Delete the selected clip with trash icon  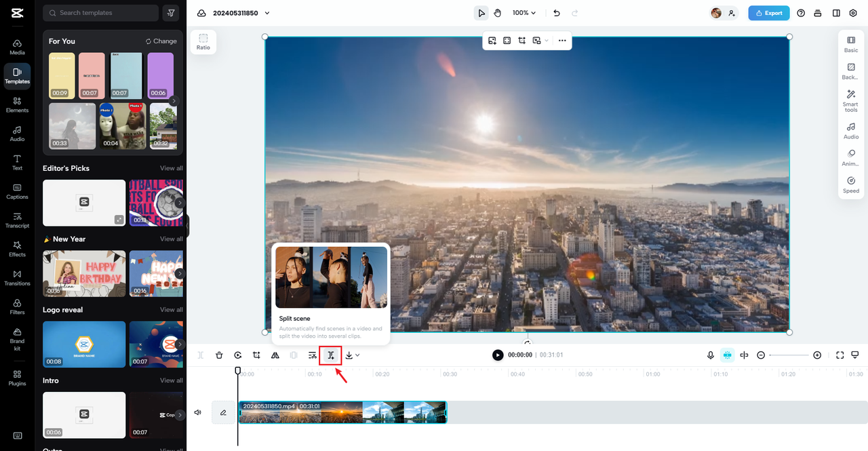click(219, 355)
